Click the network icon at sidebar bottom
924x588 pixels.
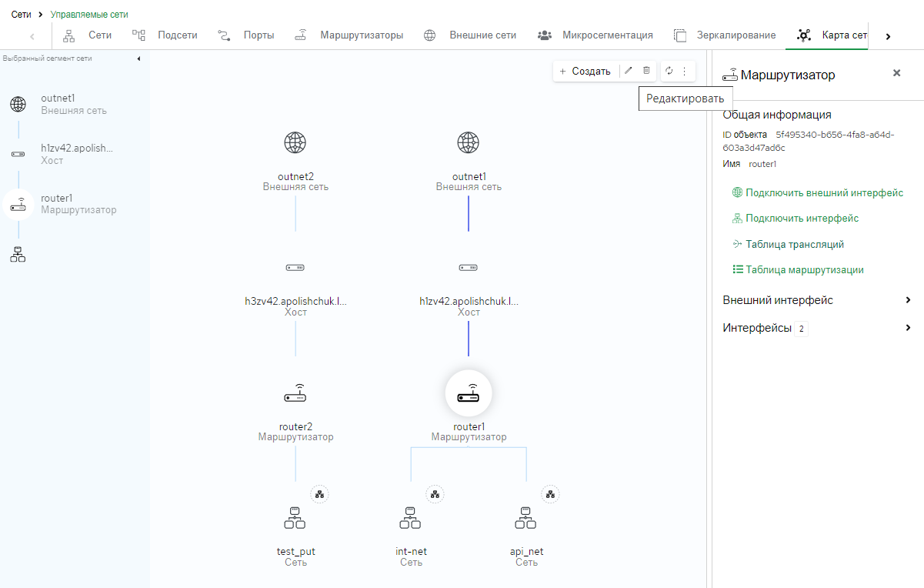18,254
